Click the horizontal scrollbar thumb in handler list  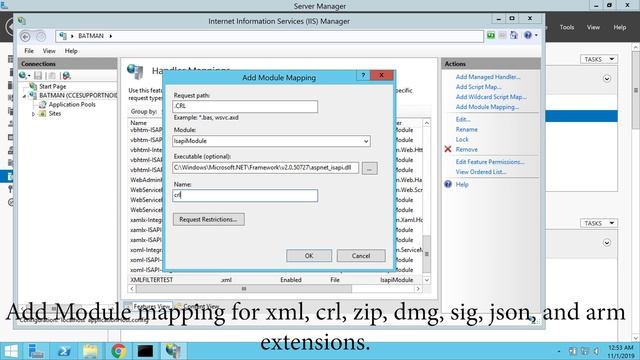[x=244, y=289]
